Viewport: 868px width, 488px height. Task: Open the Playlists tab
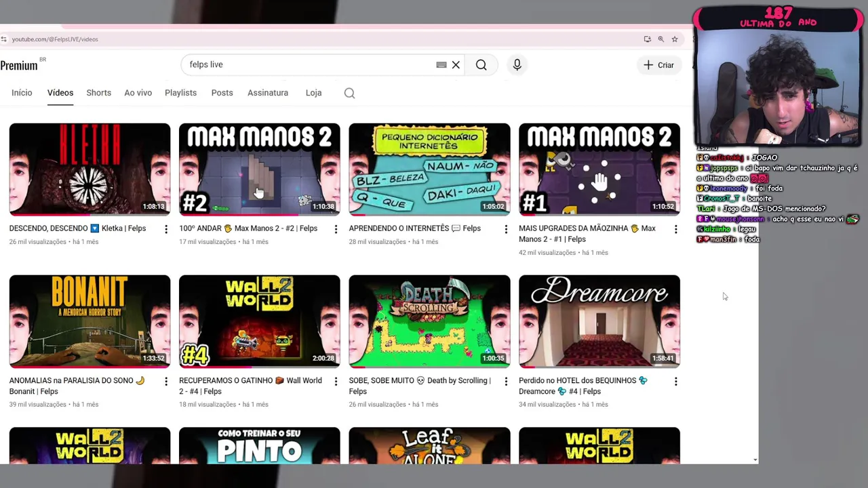point(180,93)
